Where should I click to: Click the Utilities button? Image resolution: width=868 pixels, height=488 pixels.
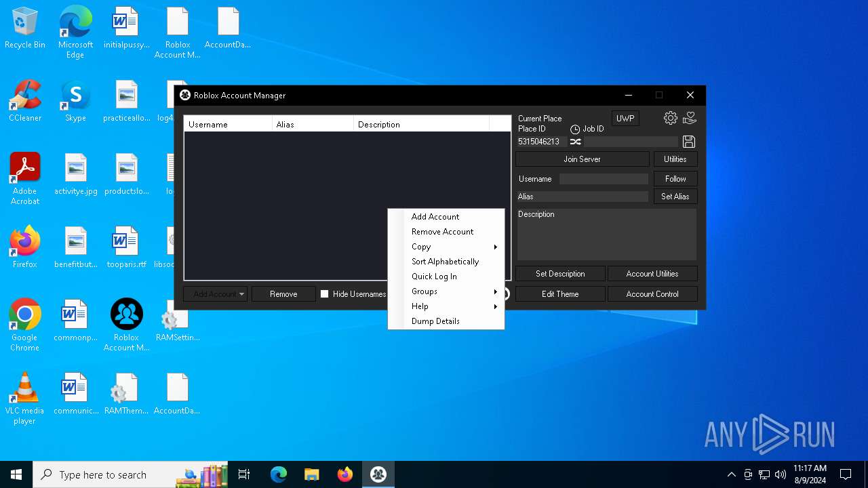675,159
